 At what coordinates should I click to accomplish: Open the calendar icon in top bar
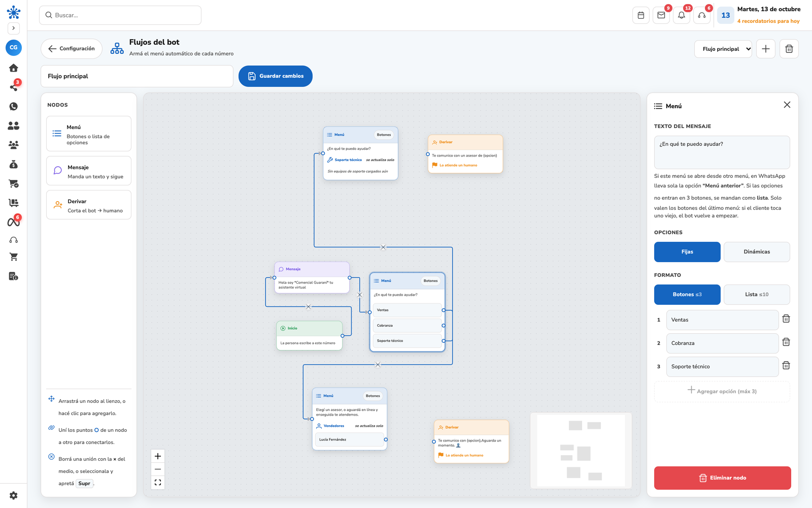641,15
